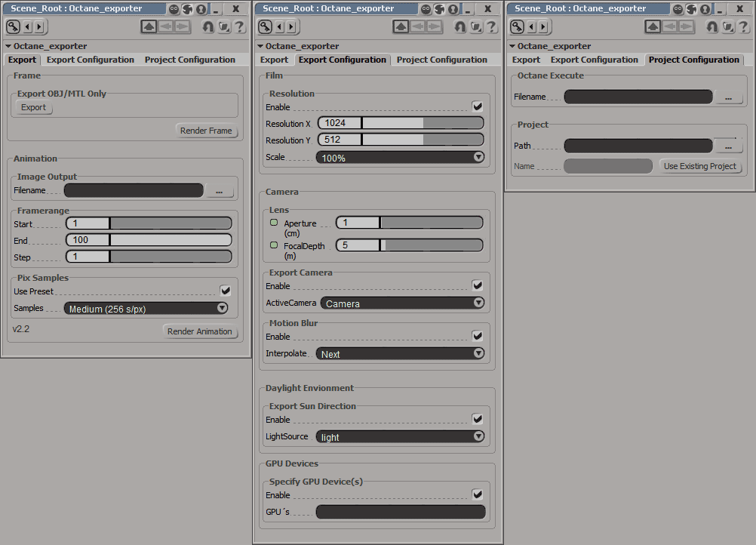Screen dimensions: 756x545
Task: Open the preset load/save icon in Export tab window
Action: click(224, 26)
